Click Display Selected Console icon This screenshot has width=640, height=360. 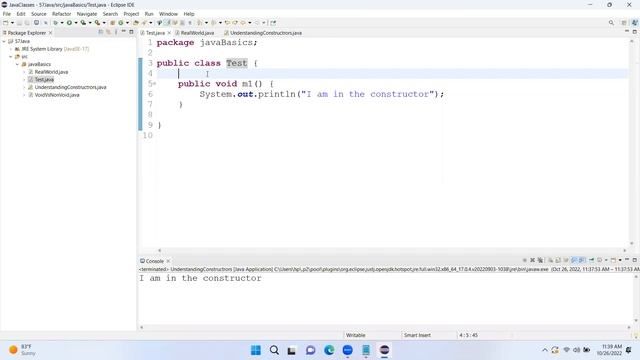600,260
